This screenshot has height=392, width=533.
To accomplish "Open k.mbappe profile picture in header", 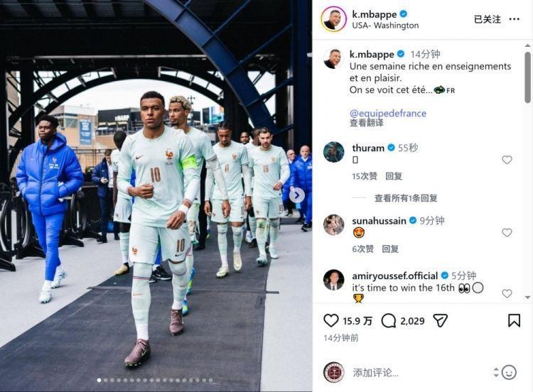I will click(x=333, y=19).
